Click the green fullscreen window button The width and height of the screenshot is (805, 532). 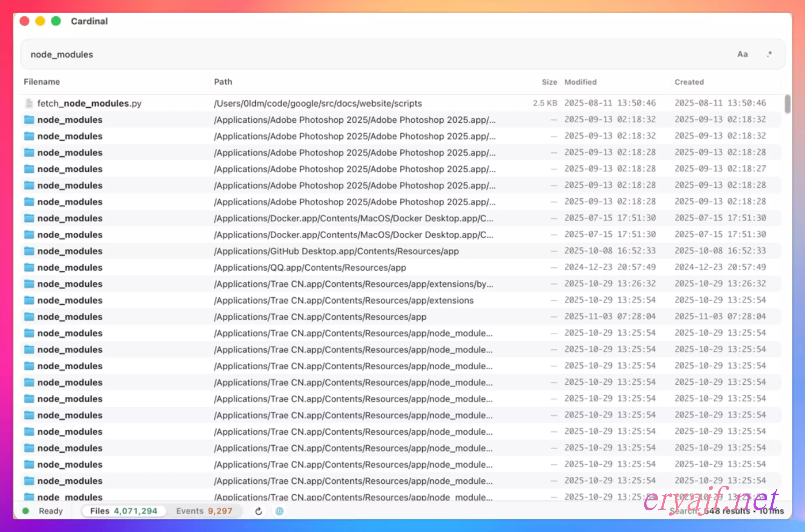coord(56,21)
